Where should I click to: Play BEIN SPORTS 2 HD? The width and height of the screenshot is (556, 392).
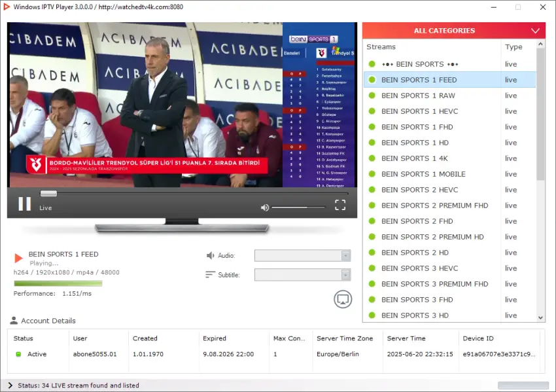[x=449, y=253]
